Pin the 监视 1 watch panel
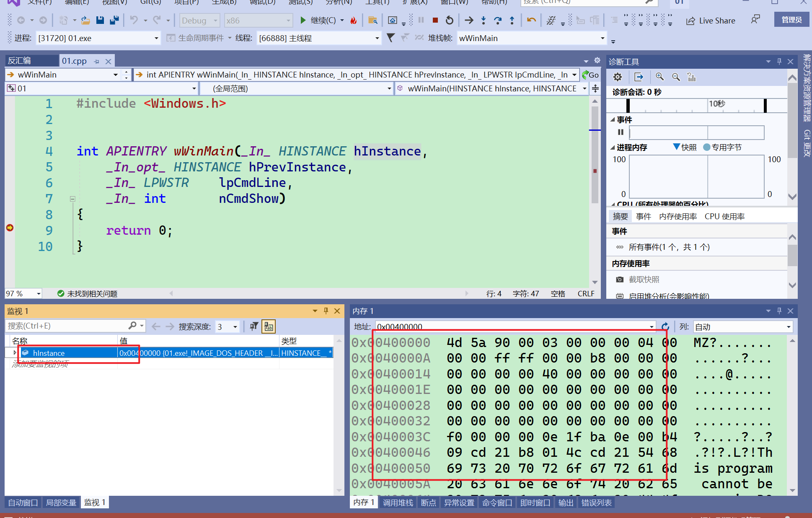This screenshot has height=518, width=812. click(326, 311)
